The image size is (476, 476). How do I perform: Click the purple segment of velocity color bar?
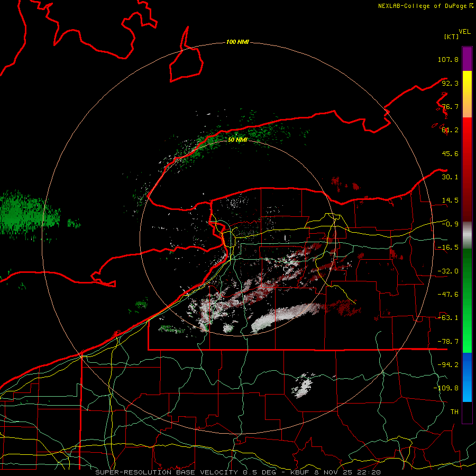(467, 59)
